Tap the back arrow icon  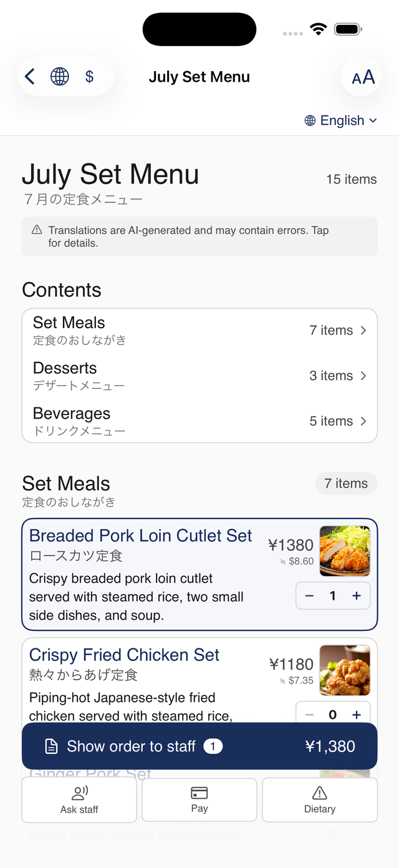point(30,77)
